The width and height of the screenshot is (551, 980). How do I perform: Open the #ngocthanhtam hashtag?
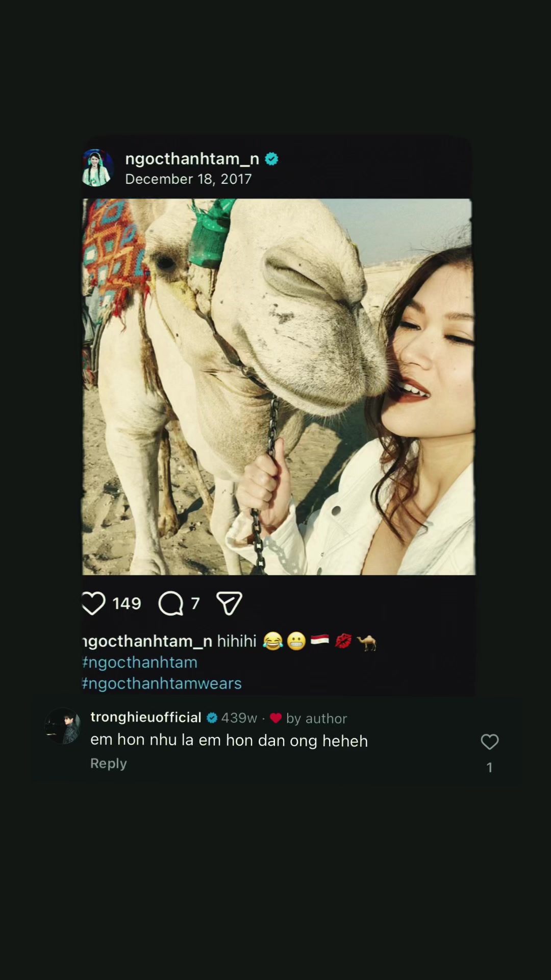tap(140, 662)
